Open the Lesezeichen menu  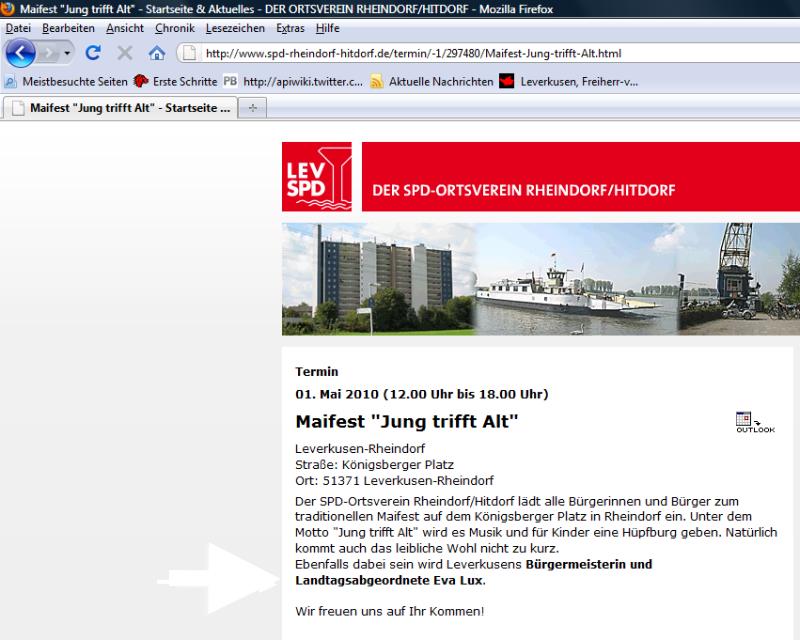coord(235,28)
